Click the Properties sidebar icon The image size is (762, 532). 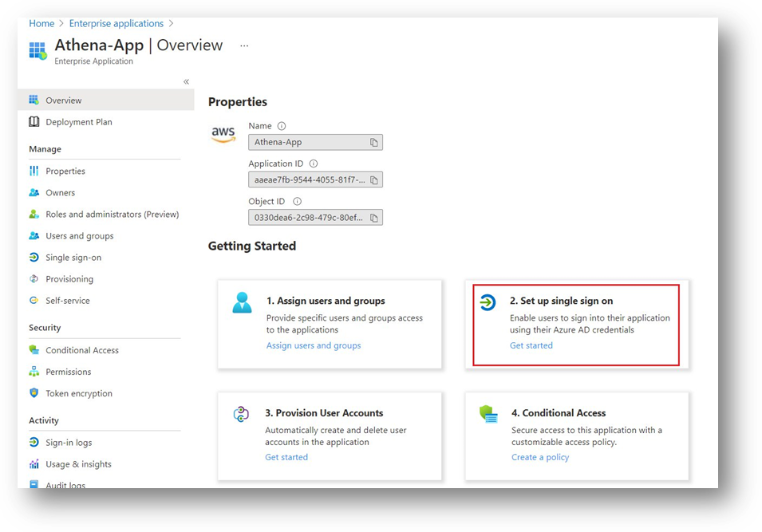pyautogui.click(x=34, y=171)
